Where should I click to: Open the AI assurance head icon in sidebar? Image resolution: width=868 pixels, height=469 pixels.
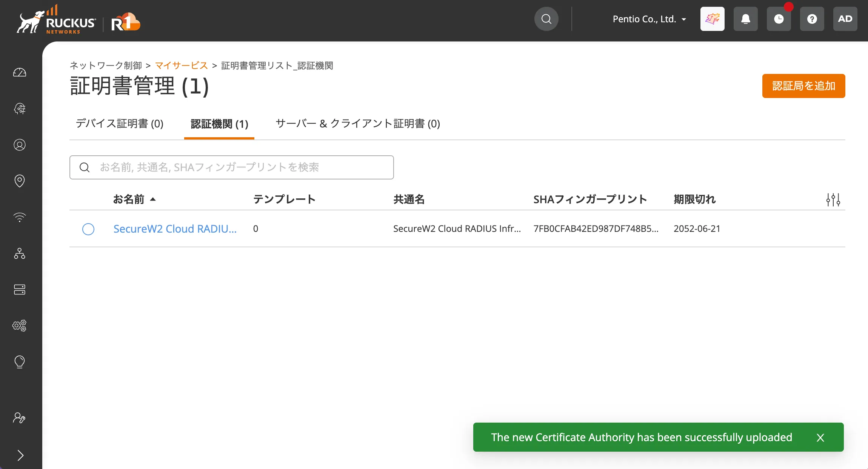pos(20,109)
